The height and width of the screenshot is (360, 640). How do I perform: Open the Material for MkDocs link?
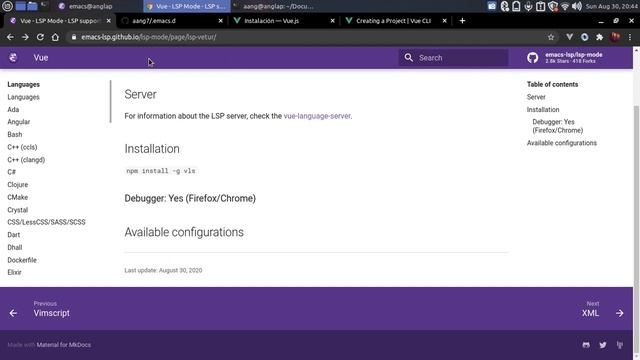pyautogui.click(x=64, y=345)
